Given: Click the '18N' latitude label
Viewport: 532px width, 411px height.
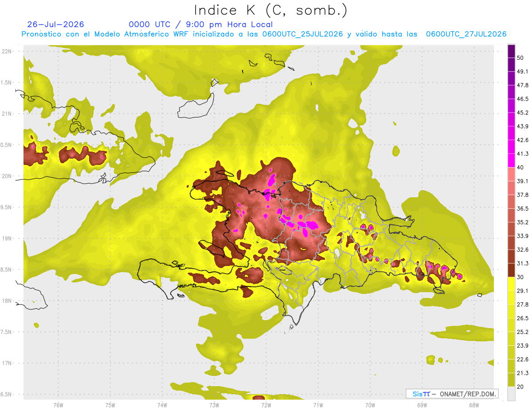Looking at the screenshot, I should (7, 301).
